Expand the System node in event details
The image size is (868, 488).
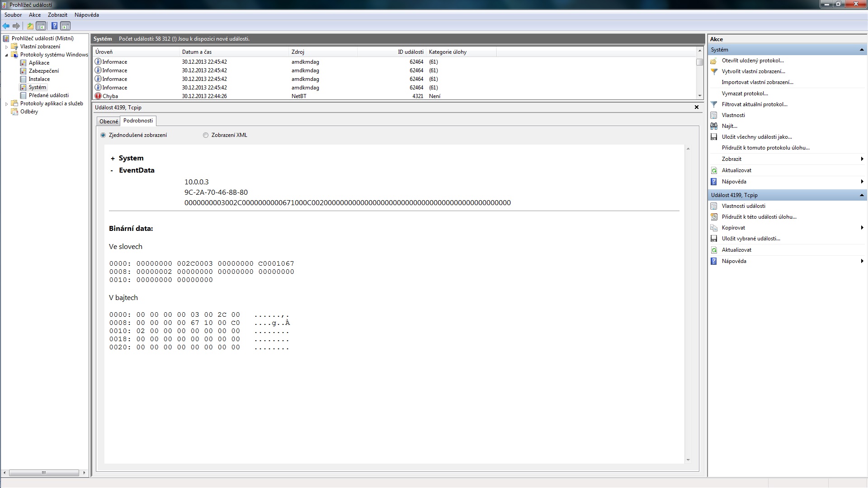coord(113,159)
